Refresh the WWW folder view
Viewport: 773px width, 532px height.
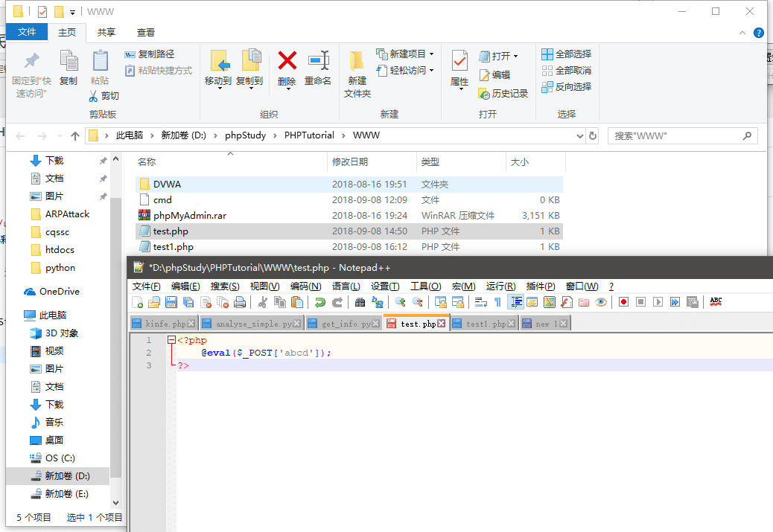click(x=593, y=136)
